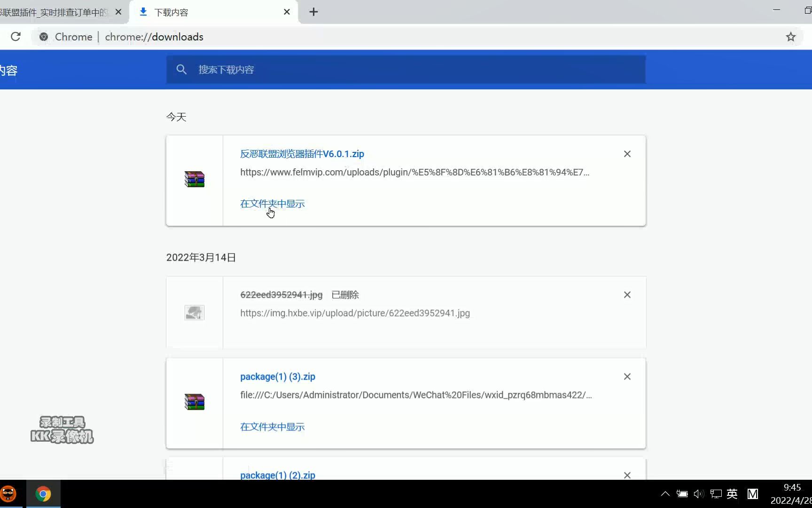The image size is (812, 508).
Task: Click the 今天 date heading
Action: (176, 117)
